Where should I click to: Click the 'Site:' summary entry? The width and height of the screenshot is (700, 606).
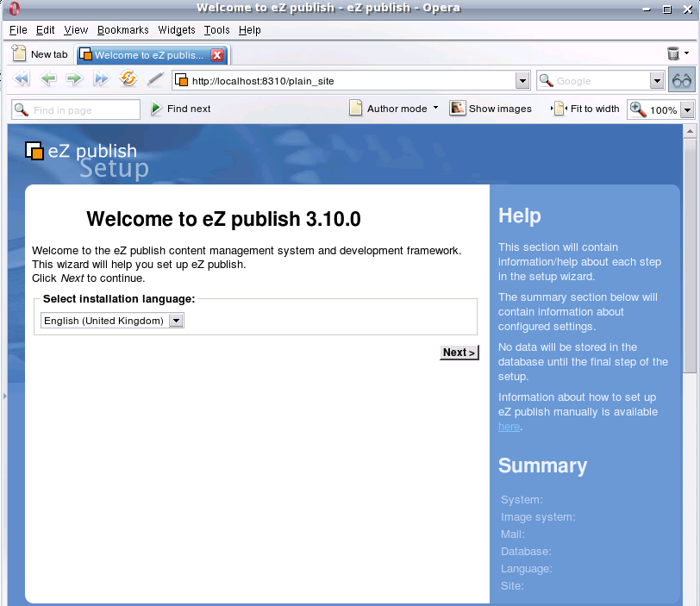point(512,585)
